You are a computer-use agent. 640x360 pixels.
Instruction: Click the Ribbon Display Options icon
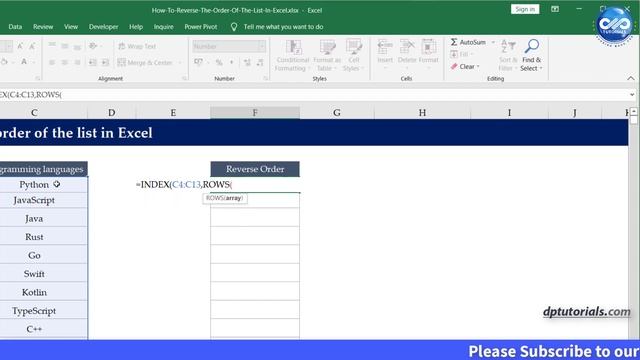555,9
